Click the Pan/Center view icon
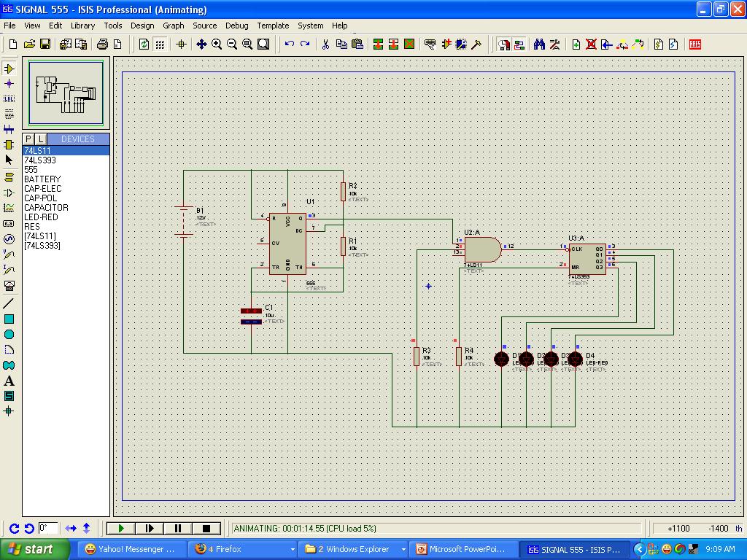This screenshot has width=747, height=560. click(x=201, y=44)
